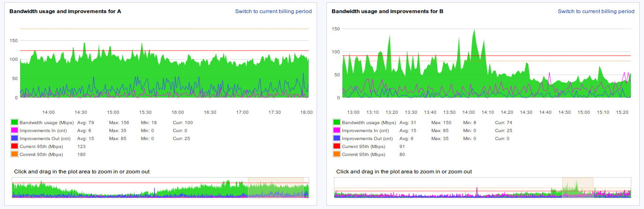644x209 pixels.
Task: Click red 95th percentile line on chart A
Action: (x=164, y=51)
